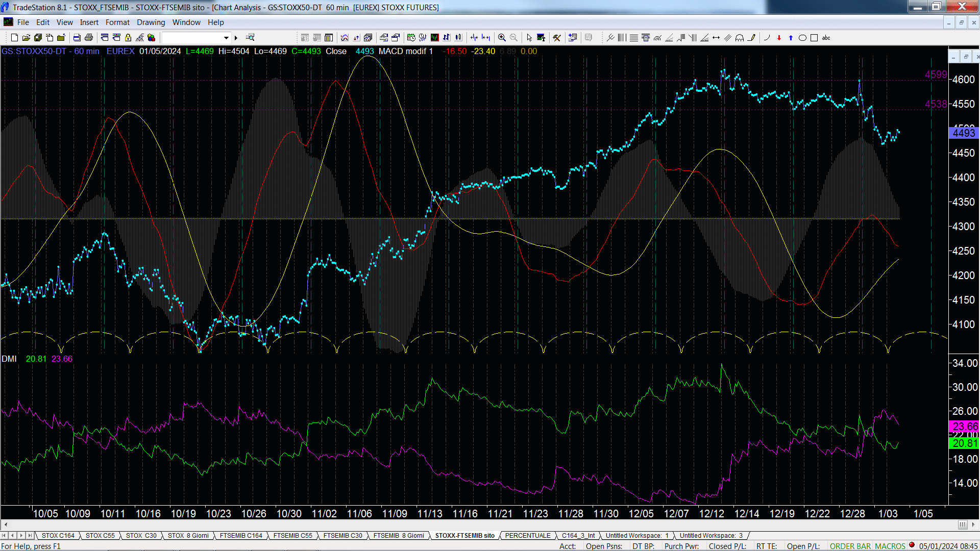This screenshot has width=980, height=551.
Task: Click the horizontal scrollbar right arrow
Action: (x=973, y=524)
